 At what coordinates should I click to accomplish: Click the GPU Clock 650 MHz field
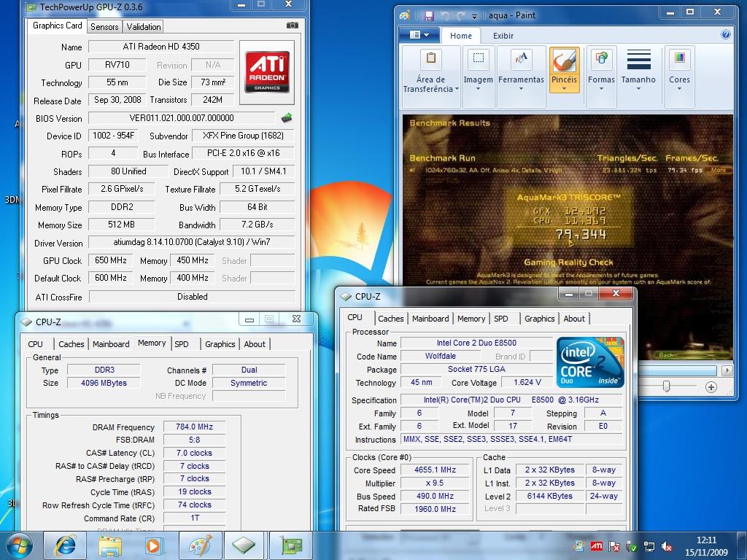coord(111,260)
